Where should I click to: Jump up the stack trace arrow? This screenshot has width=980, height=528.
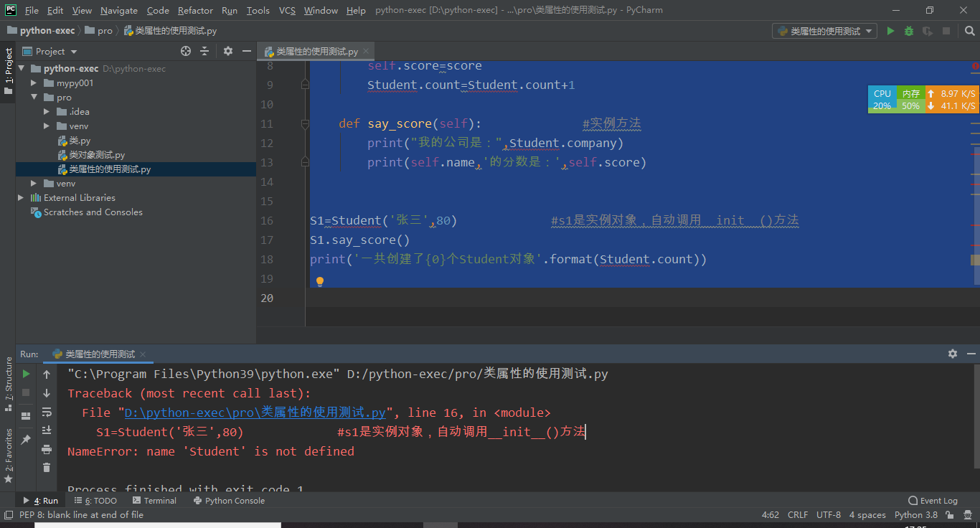(47, 374)
